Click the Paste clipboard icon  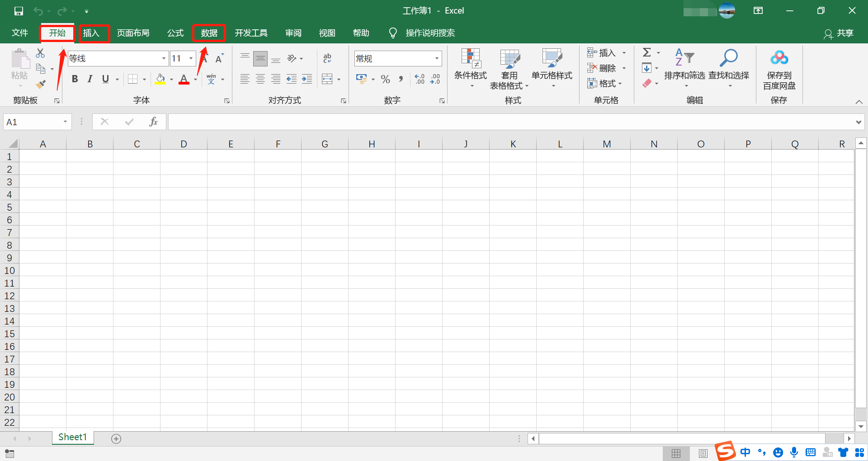tap(20, 59)
